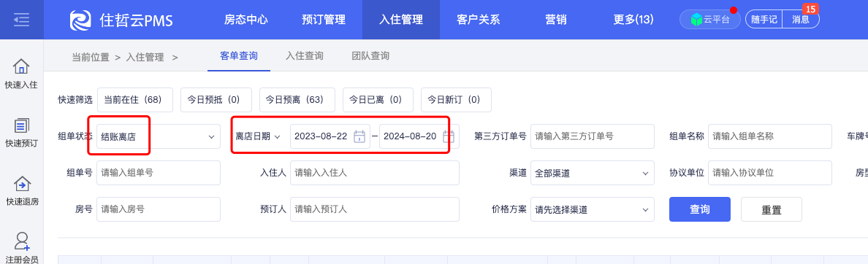Open end date calendar icon
Image resolution: width=868 pixels, height=264 pixels.
[449, 136]
